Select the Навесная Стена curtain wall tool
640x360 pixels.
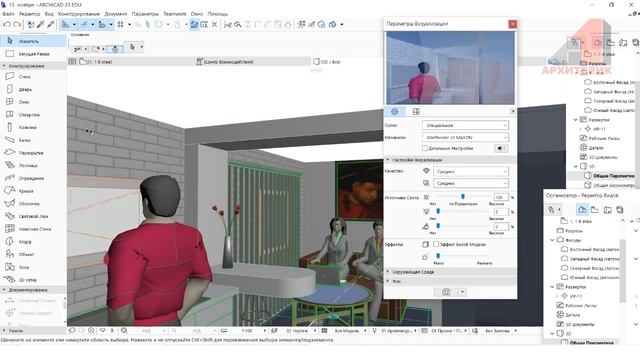click(33, 229)
